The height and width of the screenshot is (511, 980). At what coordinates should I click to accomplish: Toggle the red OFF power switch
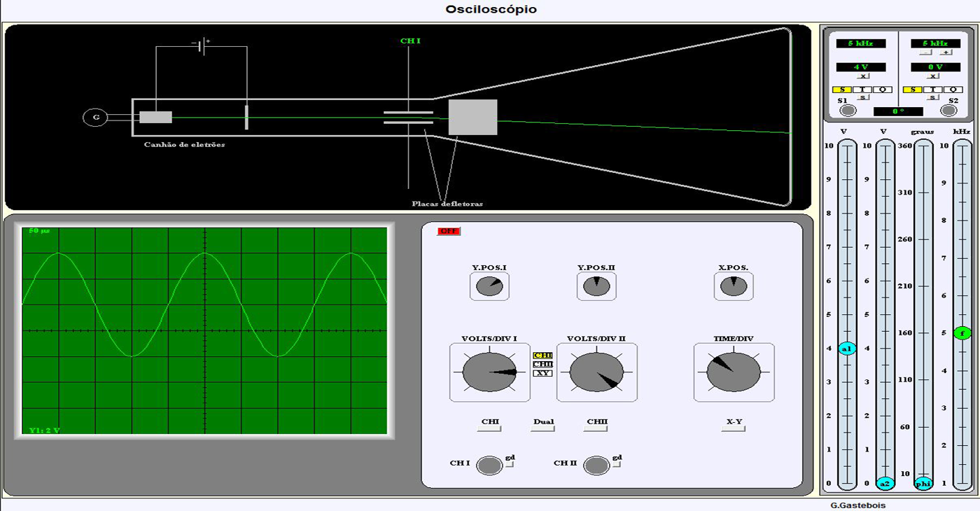point(449,232)
